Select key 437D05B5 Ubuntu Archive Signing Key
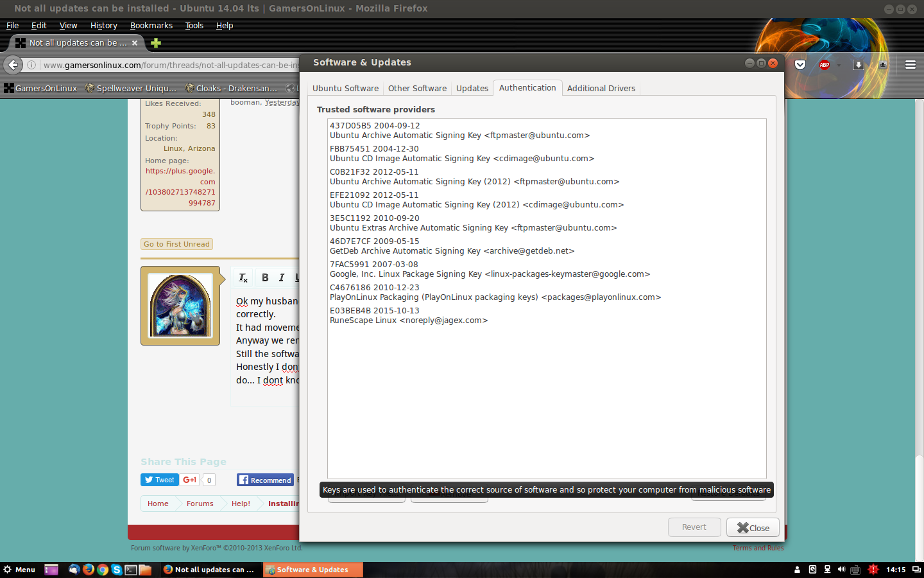 [x=547, y=130]
